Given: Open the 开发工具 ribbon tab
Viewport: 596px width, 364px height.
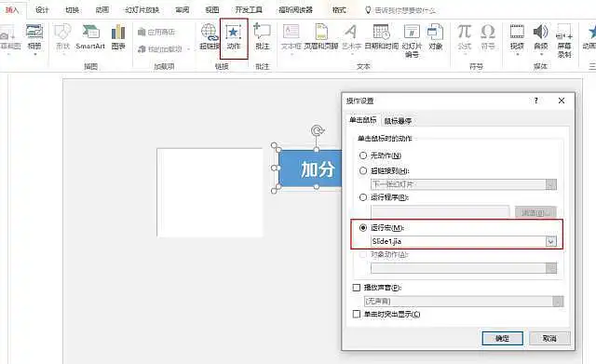Looking at the screenshot, I should pyautogui.click(x=249, y=10).
